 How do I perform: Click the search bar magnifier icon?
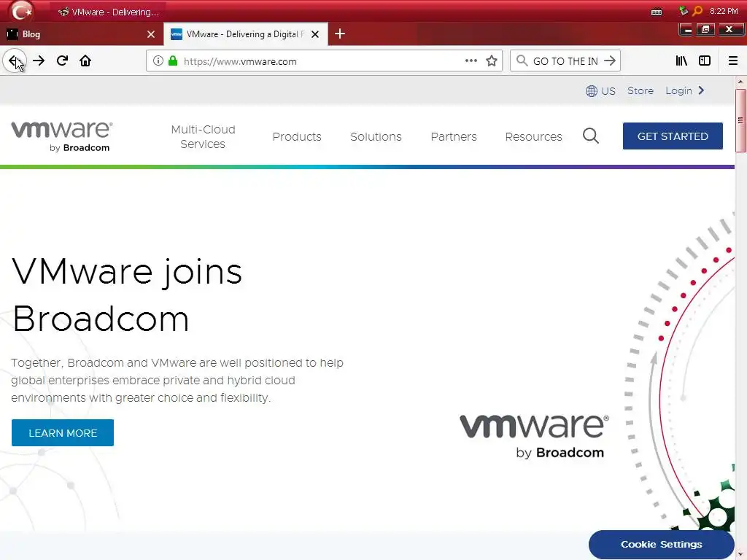(x=522, y=61)
